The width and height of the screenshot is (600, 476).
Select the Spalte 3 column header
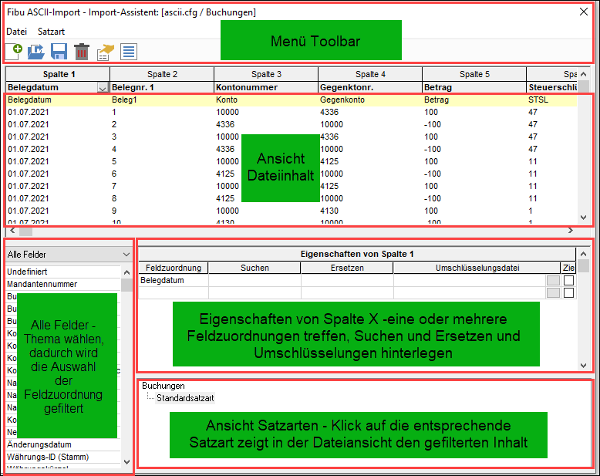(x=266, y=74)
